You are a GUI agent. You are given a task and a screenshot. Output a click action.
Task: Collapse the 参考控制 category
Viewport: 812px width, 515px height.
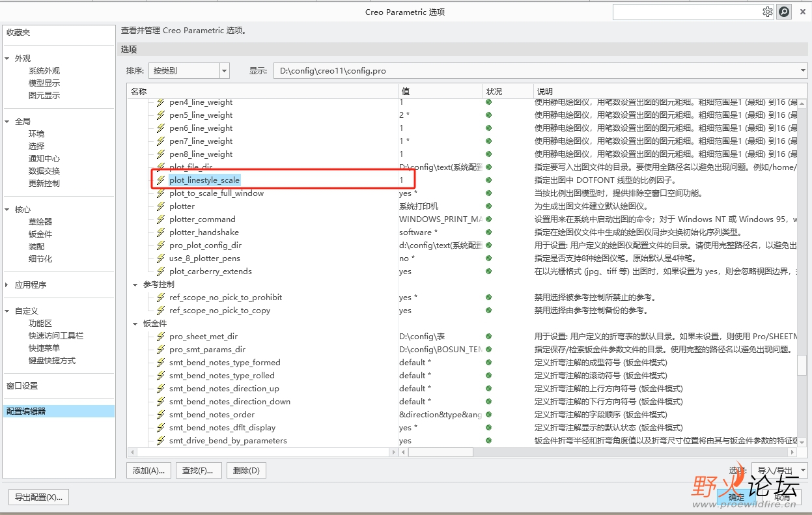135,285
